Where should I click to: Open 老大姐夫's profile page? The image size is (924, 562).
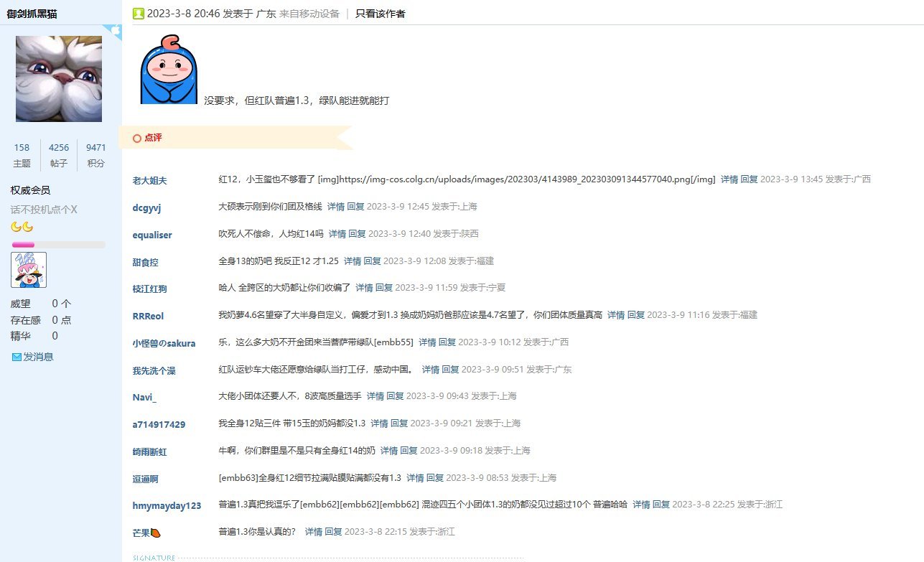[x=149, y=179]
